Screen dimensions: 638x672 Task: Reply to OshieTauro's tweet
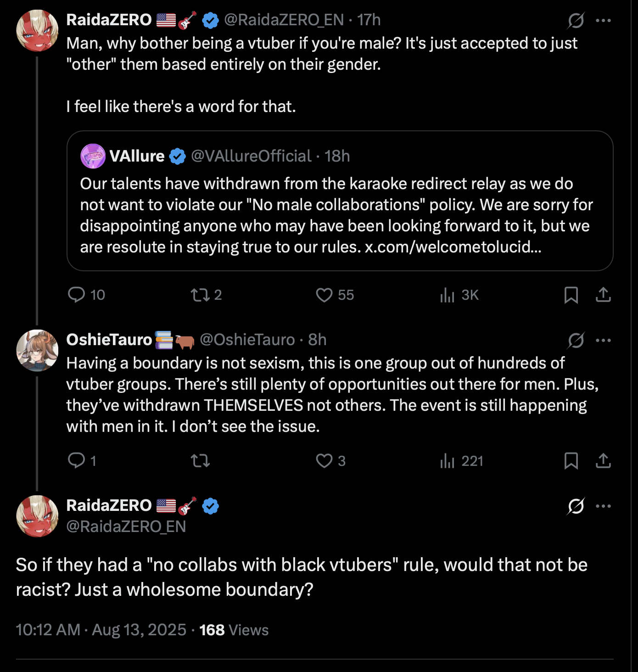76,460
